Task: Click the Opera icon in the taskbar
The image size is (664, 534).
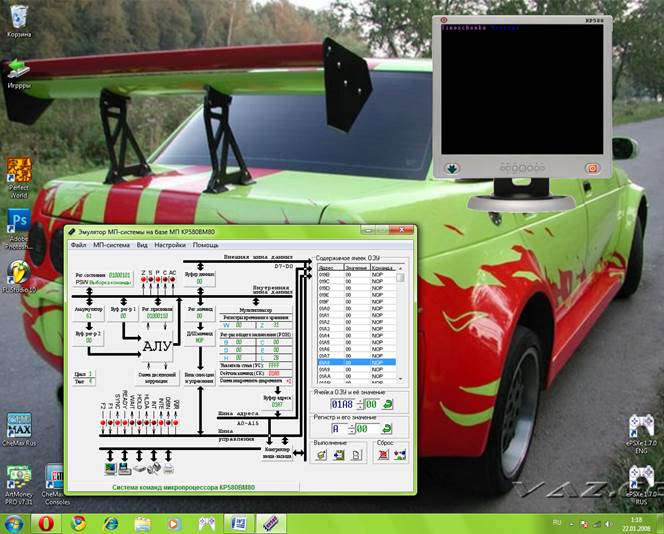Action: coord(46,522)
